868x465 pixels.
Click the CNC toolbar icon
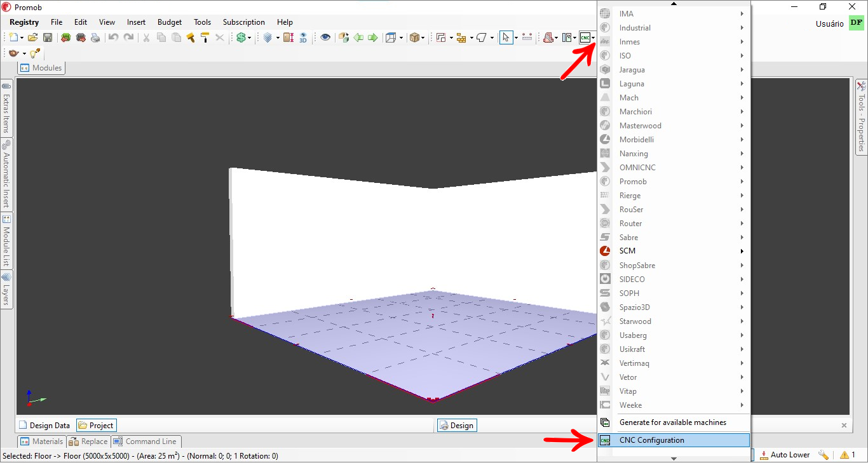pos(585,38)
